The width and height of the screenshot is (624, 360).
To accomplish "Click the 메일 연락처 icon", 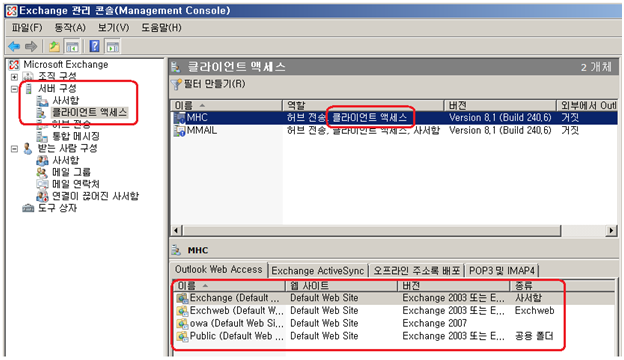I will click(42, 184).
